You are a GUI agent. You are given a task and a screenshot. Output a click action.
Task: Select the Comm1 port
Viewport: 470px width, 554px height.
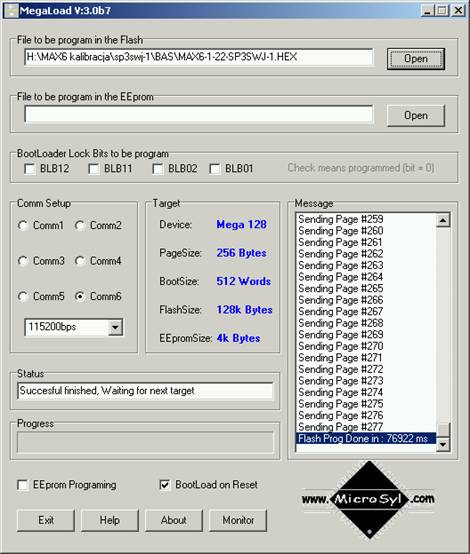23,225
